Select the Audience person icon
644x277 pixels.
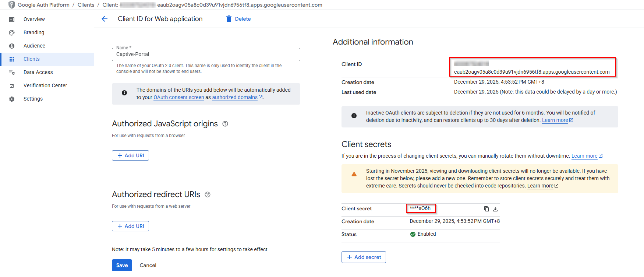(12, 46)
